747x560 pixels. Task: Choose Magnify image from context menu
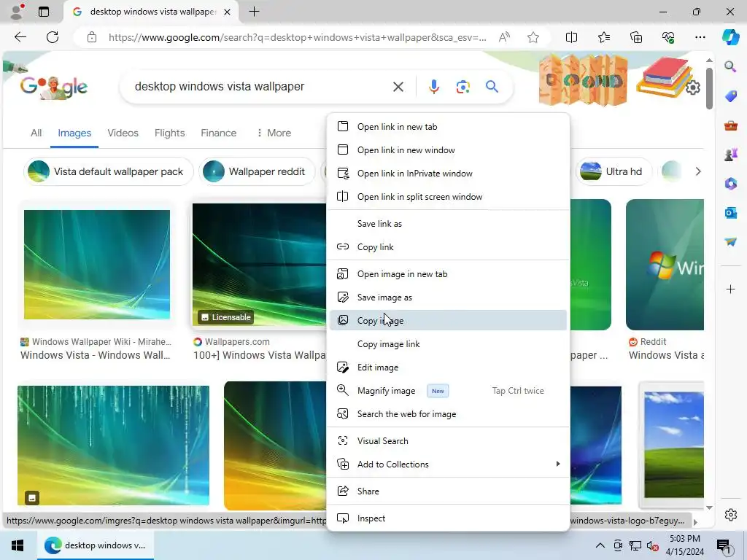point(449,391)
